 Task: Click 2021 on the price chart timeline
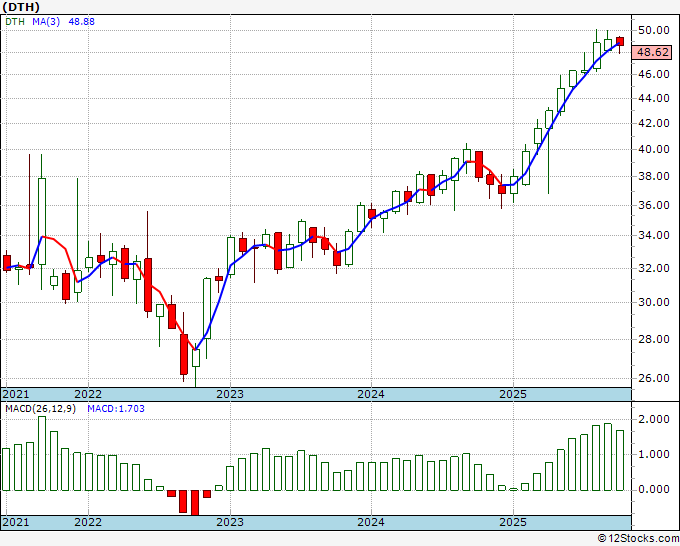pyautogui.click(x=16, y=394)
